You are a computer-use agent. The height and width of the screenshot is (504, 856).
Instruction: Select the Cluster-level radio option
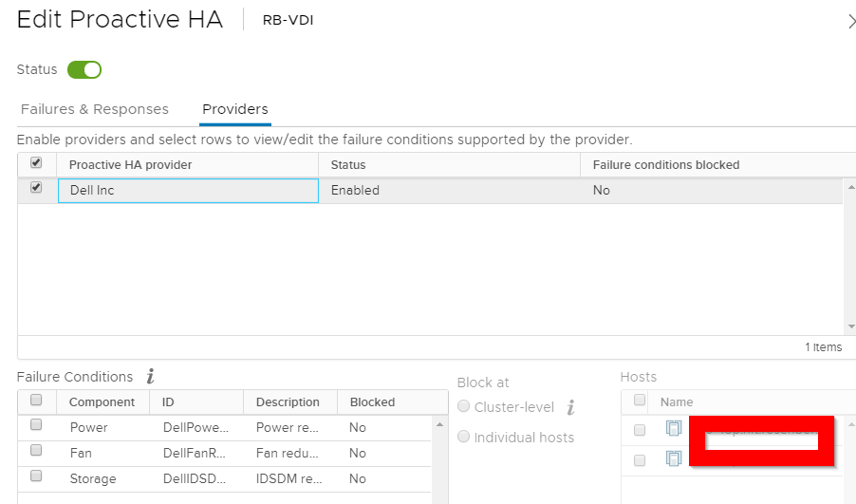(x=463, y=406)
